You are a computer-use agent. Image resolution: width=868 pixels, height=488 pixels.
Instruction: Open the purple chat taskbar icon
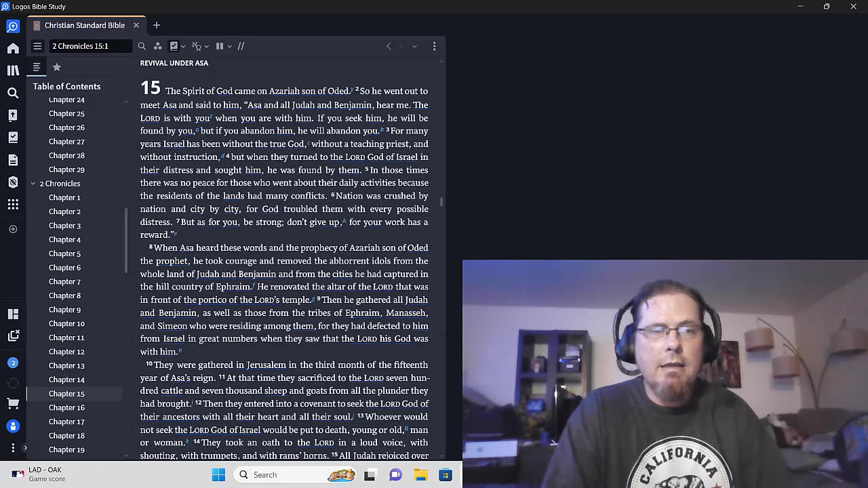395,474
